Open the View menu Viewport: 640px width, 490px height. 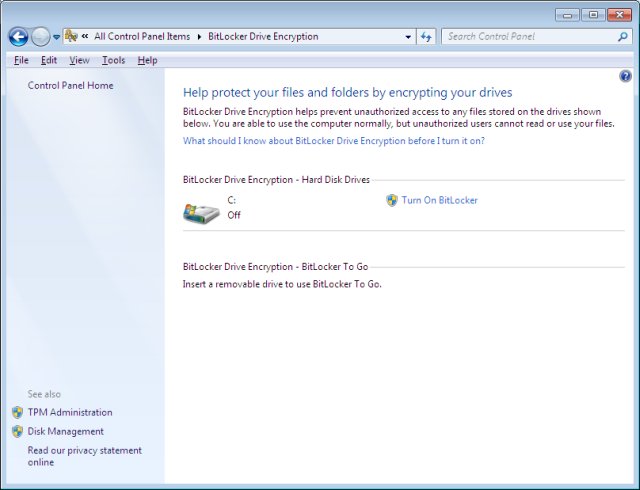[x=79, y=60]
